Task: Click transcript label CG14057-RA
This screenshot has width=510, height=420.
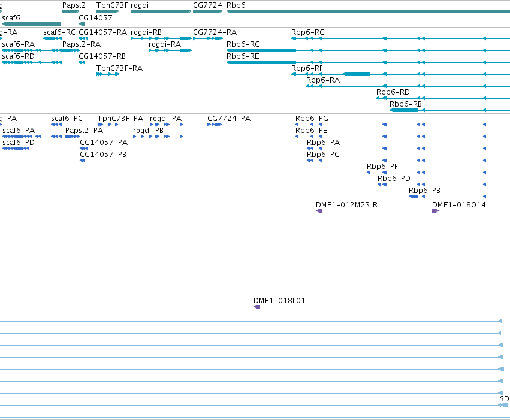Action: [x=103, y=32]
